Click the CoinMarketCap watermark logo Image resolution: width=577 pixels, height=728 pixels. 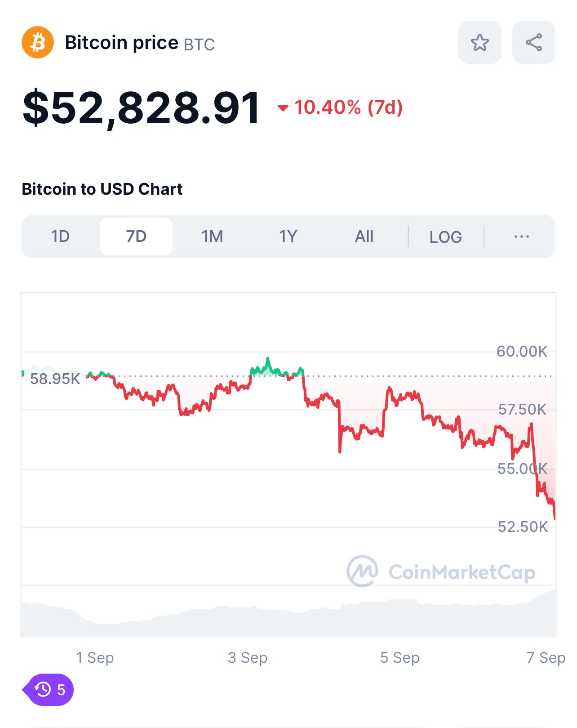(x=441, y=571)
